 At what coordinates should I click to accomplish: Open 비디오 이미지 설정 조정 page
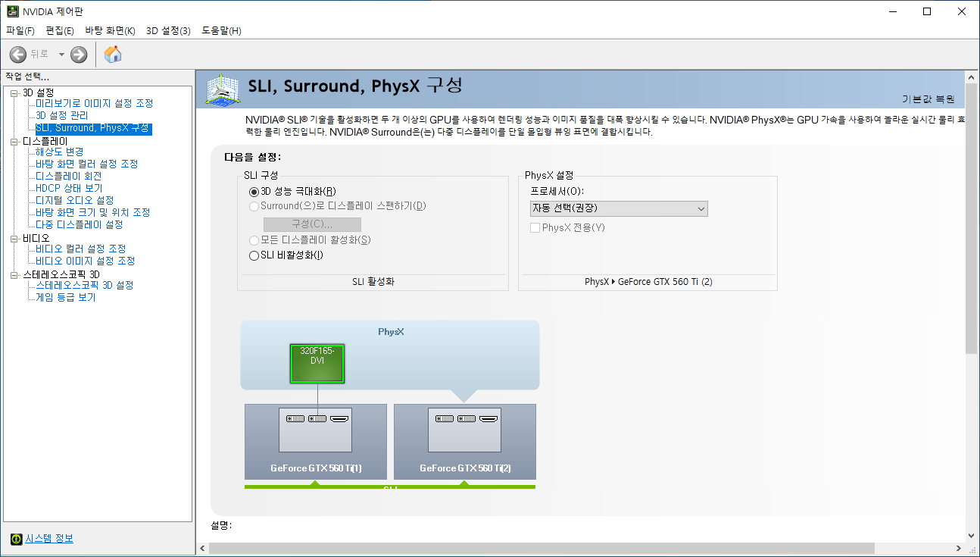point(85,261)
